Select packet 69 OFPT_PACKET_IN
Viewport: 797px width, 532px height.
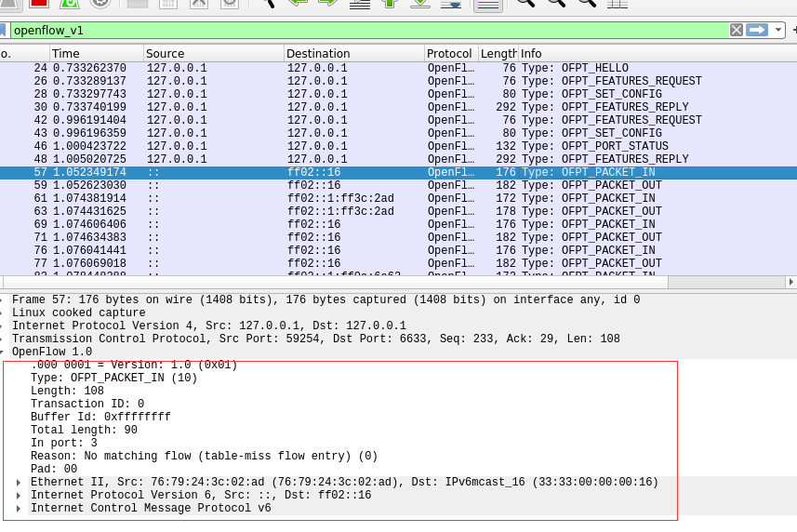tap(398, 224)
